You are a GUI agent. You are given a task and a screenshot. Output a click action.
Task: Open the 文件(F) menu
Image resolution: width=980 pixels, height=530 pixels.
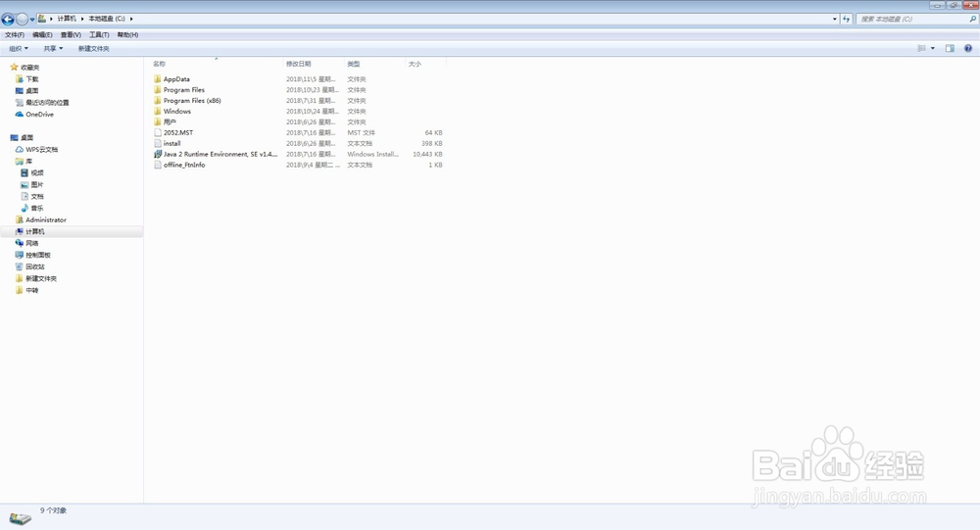[15, 35]
